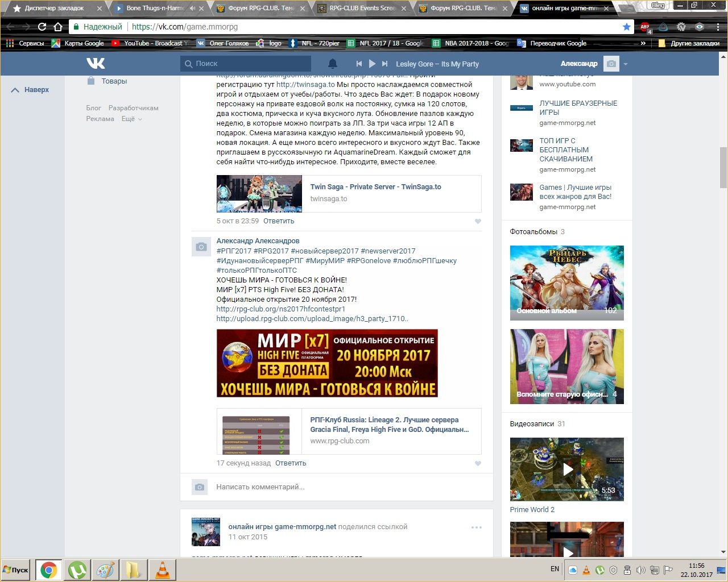Open the YouTube - Broadcast bookmark

(x=150, y=43)
